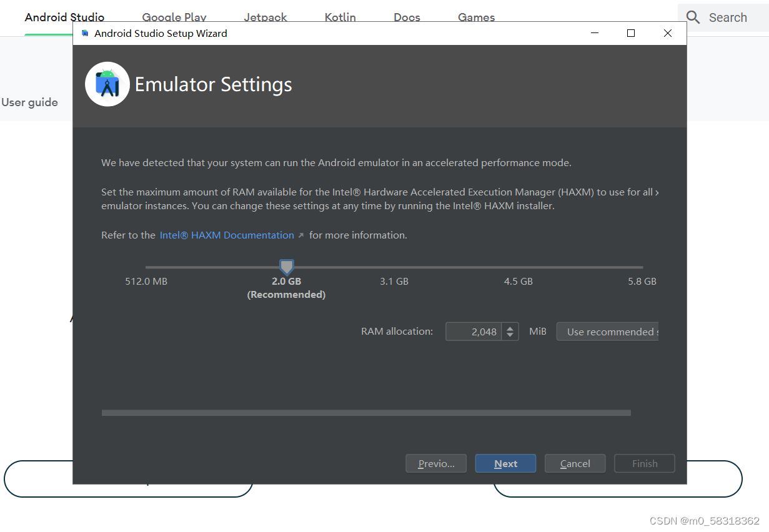Image resolution: width=769 pixels, height=532 pixels.
Task: Click the MiB unit label
Action: point(538,332)
